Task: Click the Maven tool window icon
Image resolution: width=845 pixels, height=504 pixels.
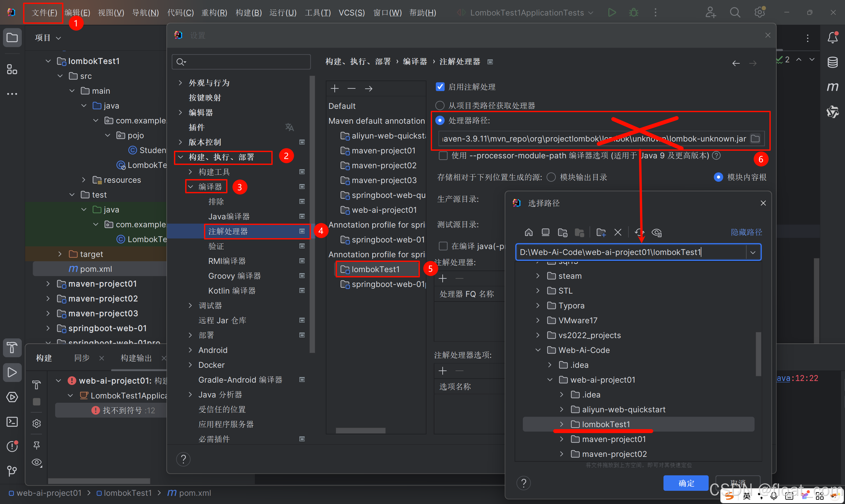Action: [832, 87]
